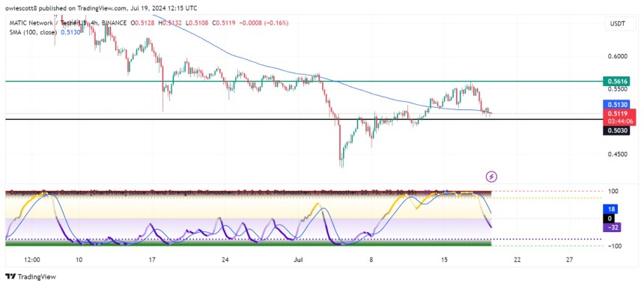The width and height of the screenshot is (644, 286).
Task: Click the 12:00 time axis label
Action: click(x=31, y=260)
